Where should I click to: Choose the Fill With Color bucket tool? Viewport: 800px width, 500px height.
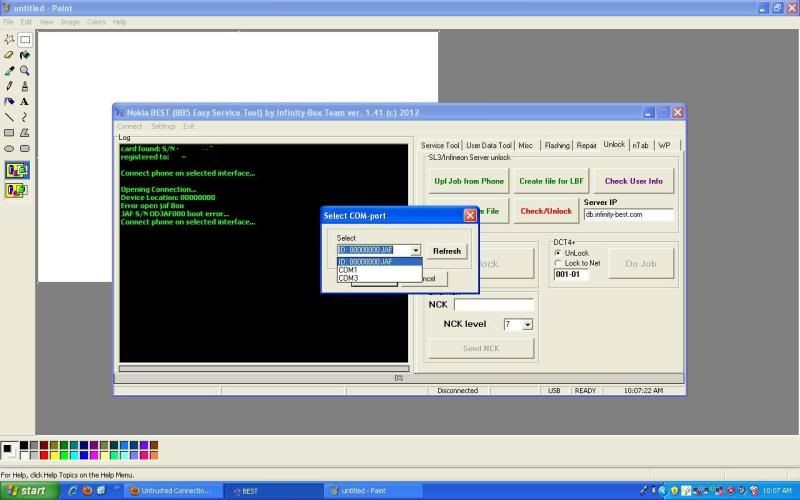pyautogui.click(x=25, y=55)
